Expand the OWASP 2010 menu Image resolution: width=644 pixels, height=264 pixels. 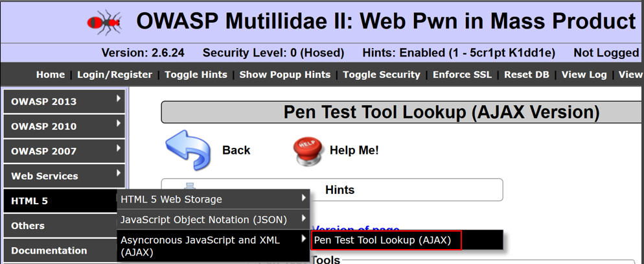pyautogui.click(x=65, y=126)
